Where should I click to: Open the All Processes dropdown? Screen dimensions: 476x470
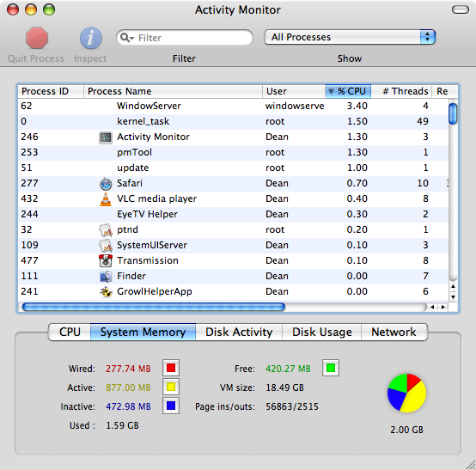point(350,37)
